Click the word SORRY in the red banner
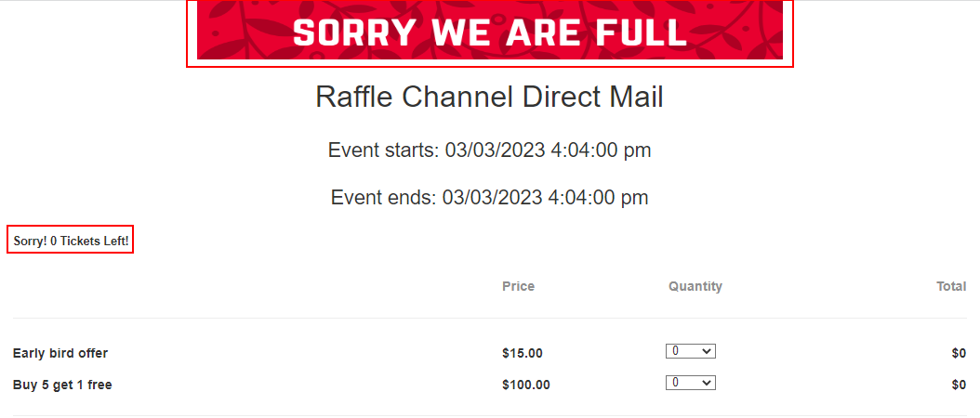The image size is (980, 418). tap(355, 33)
